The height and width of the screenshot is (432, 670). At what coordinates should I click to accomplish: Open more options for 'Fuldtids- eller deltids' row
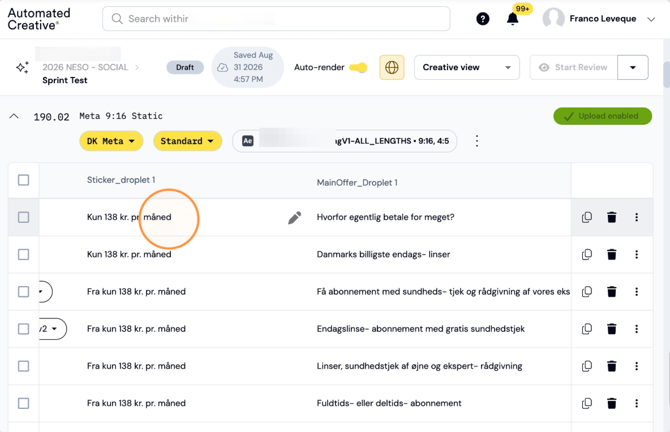point(637,403)
